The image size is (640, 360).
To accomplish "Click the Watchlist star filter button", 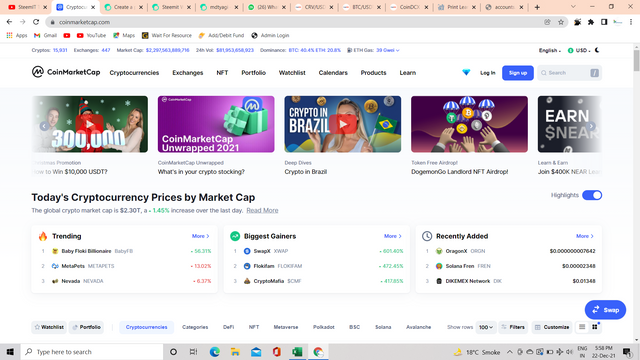I will pos(49,327).
